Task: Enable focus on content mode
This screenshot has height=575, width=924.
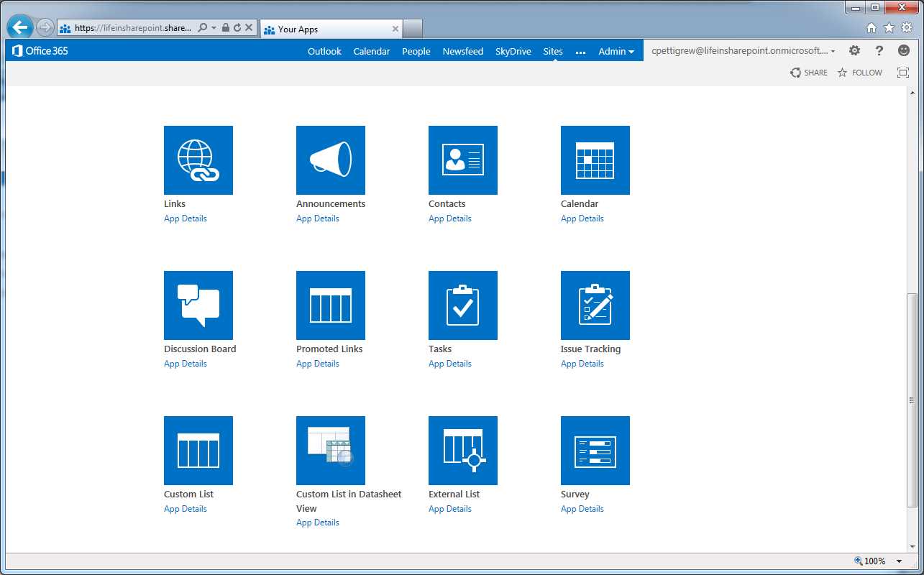Action: (x=902, y=72)
